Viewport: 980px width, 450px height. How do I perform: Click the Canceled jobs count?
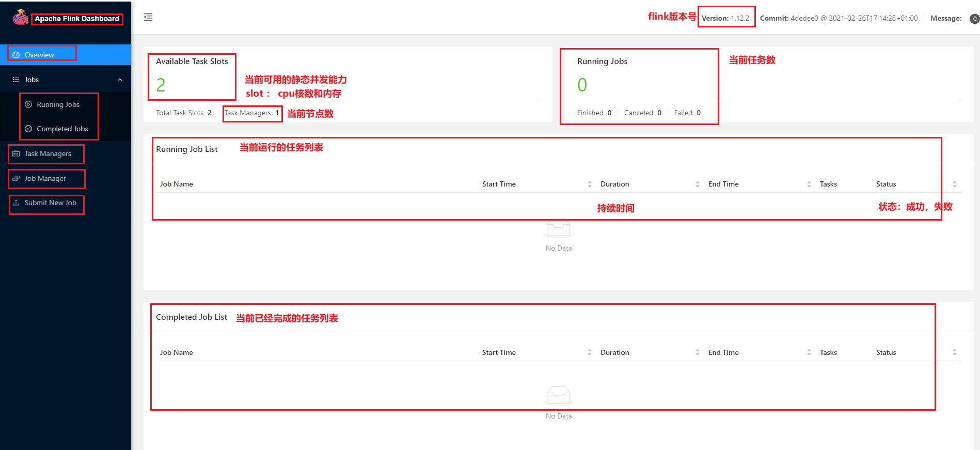643,113
